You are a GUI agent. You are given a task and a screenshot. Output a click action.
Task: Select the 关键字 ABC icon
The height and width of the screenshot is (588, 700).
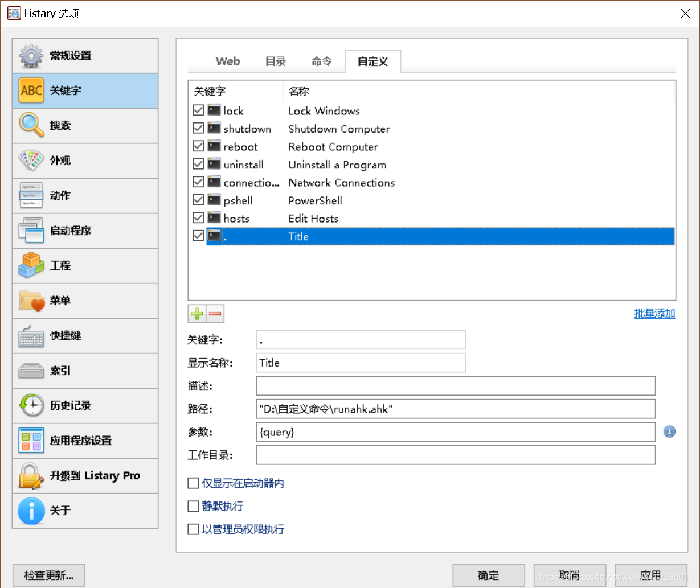[31, 91]
